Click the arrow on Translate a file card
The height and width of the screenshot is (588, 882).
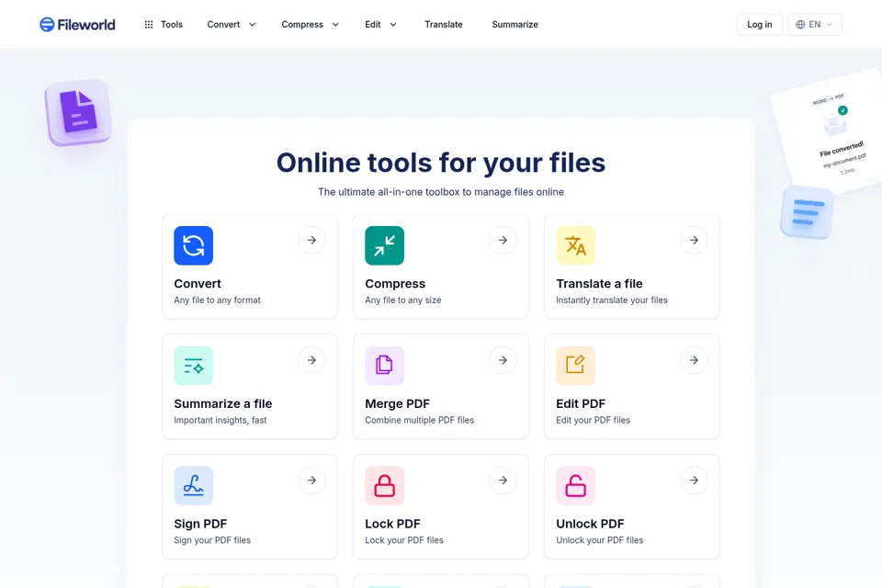[695, 241]
